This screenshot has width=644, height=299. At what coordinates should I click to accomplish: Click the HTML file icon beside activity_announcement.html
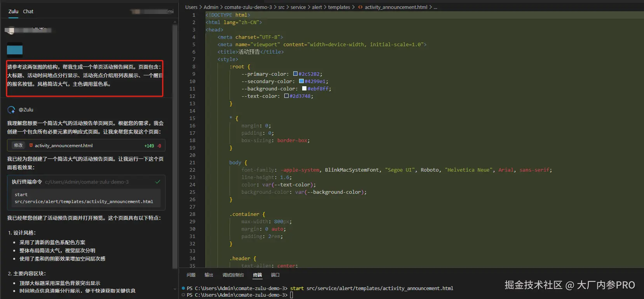(x=31, y=146)
